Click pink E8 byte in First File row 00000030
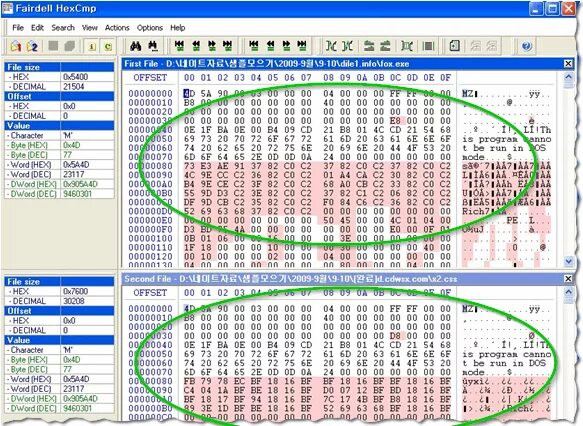 395,120
